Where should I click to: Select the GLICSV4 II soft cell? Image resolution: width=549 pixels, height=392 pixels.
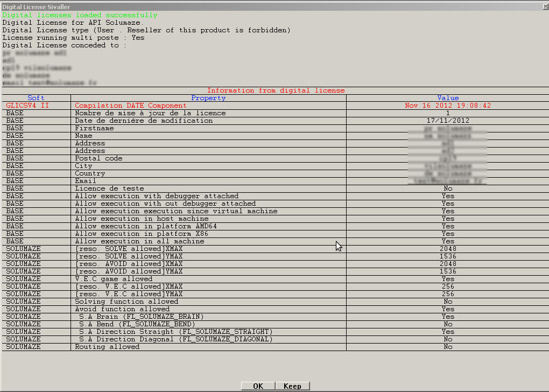[x=27, y=106]
